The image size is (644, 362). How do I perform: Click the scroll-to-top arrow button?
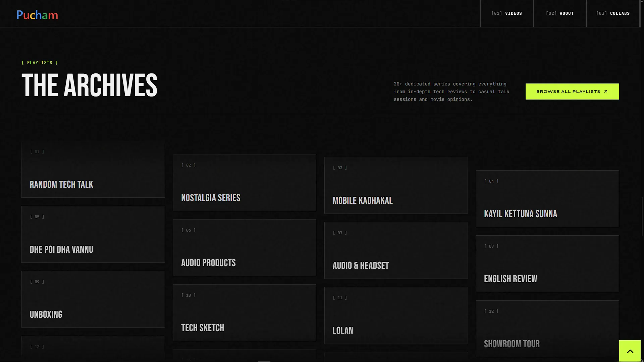(x=630, y=351)
